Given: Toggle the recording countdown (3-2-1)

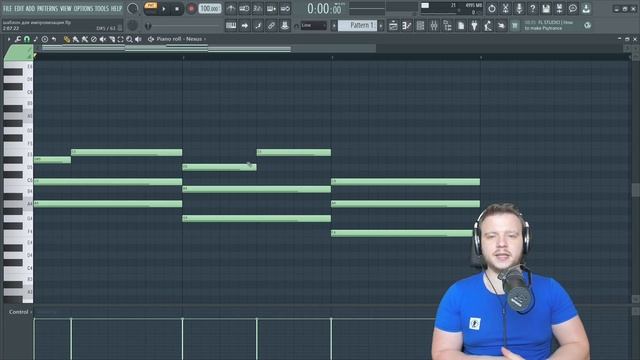Looking at the screenshot, I should pyautogui.click(x=258, y=9).
